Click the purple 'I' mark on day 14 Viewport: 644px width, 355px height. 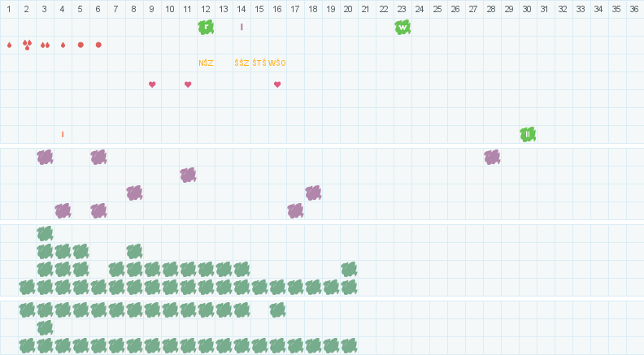pos(241,27)
